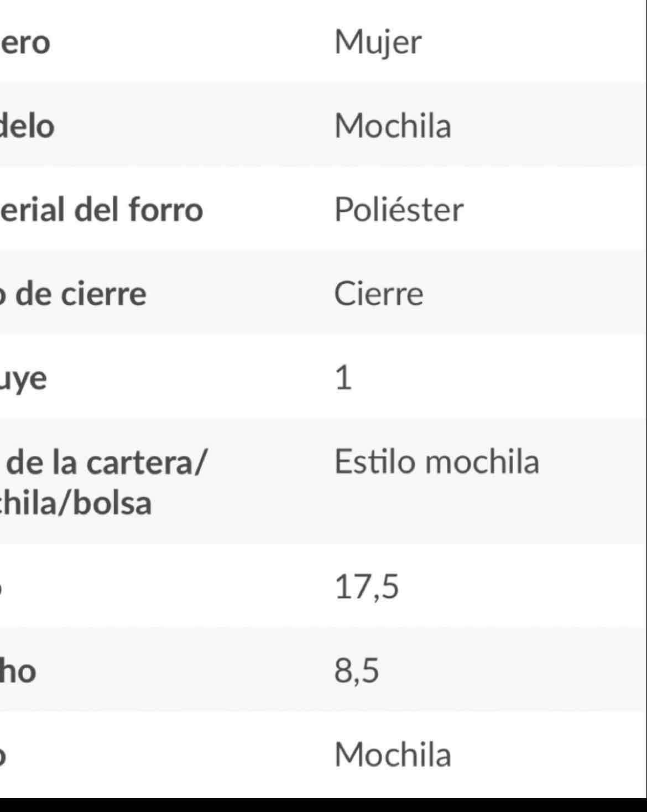Click the 'de cierre' row label

coord(74,294)
